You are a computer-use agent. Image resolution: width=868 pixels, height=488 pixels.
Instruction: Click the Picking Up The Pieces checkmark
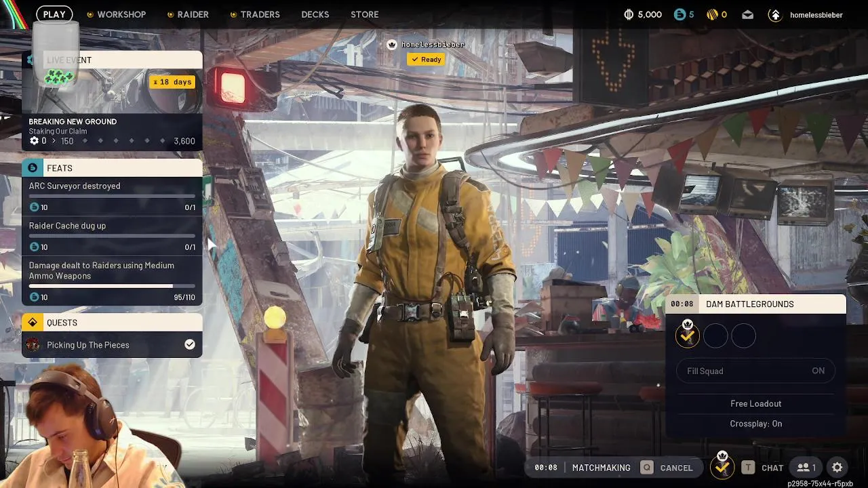pyautogui.click(x=190, y=345)
